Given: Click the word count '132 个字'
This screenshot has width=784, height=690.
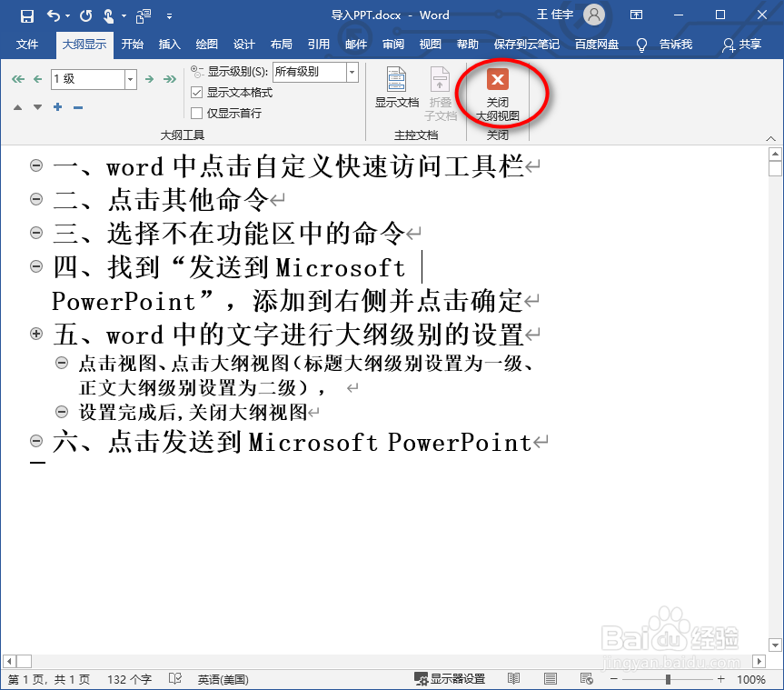Looking at the screenshot, I should tap(129, 679).
